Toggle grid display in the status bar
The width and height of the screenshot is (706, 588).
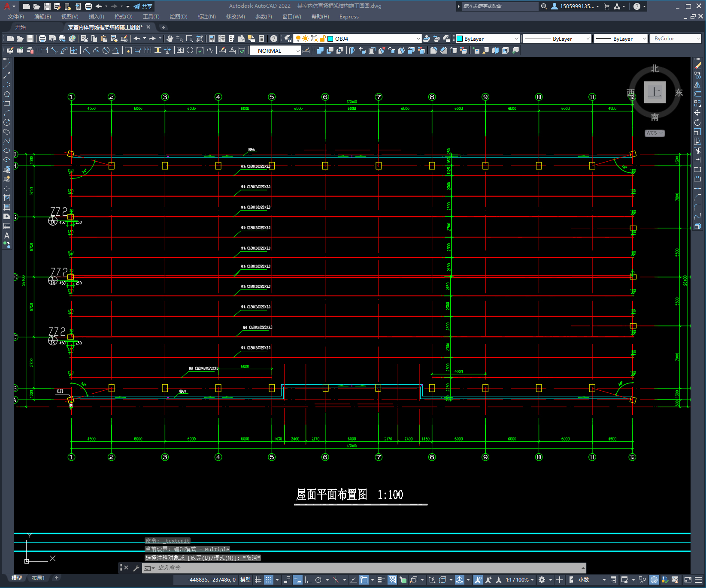point(258,580)
